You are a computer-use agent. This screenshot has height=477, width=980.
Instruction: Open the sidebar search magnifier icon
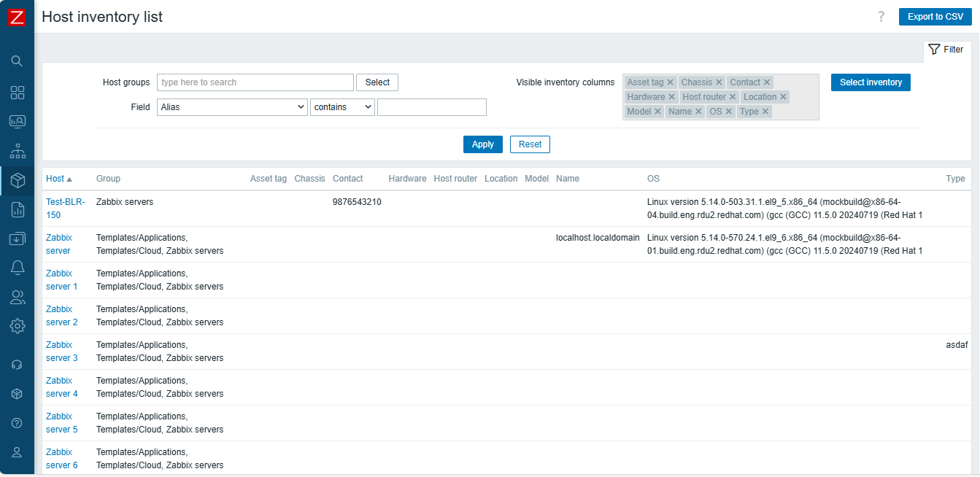coord(17,61)
